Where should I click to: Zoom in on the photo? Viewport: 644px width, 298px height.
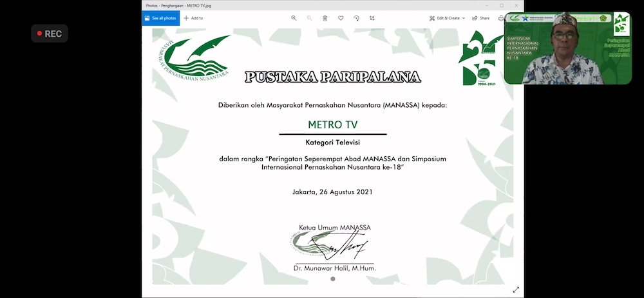pos(294,18)
